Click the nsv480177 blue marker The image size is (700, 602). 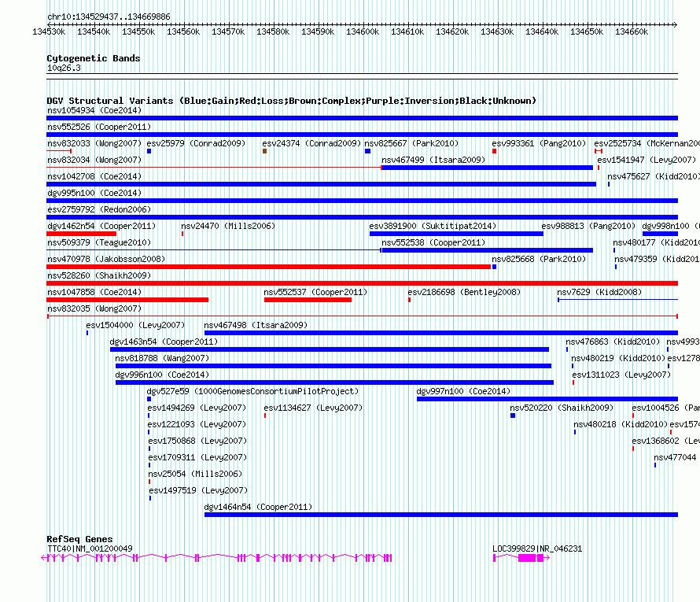[x=614, y=250]
